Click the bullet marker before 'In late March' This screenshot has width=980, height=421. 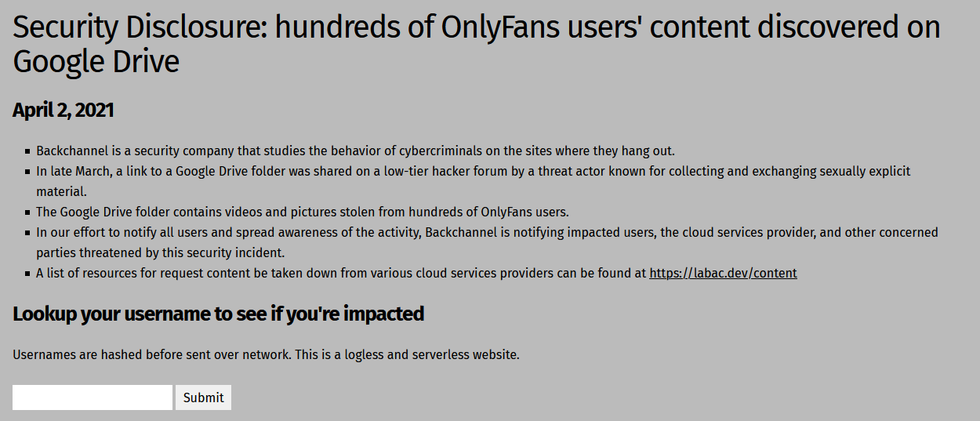tap(28, 172)
